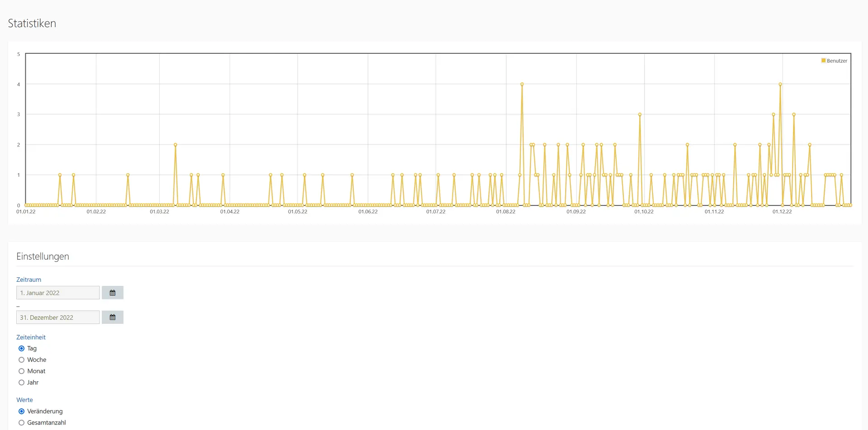Click the 01.12.22 axis label
Viewport: 868px width, 430px height.
click(x=782, y=211)
